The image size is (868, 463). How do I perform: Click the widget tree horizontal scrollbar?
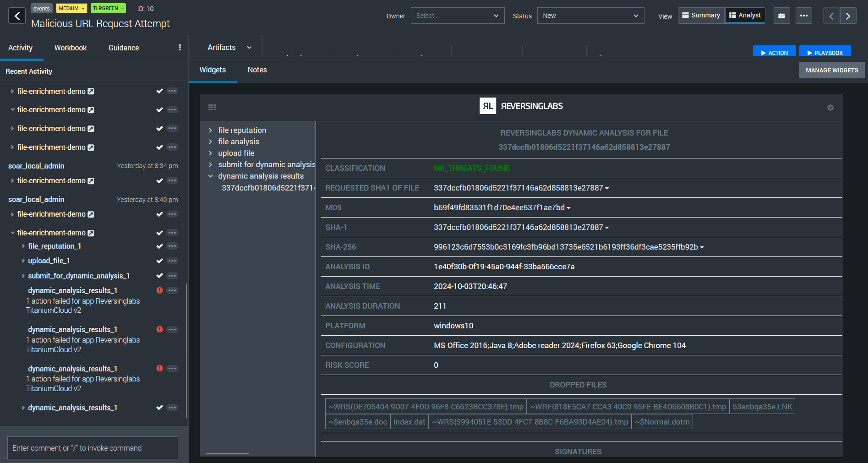(227, 454)
